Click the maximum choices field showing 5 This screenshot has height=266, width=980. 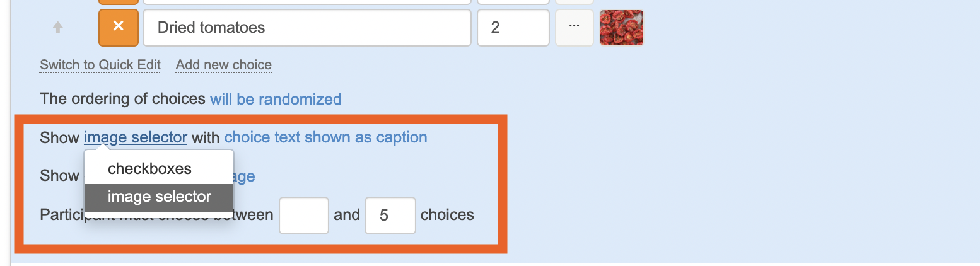click(390, 216)
